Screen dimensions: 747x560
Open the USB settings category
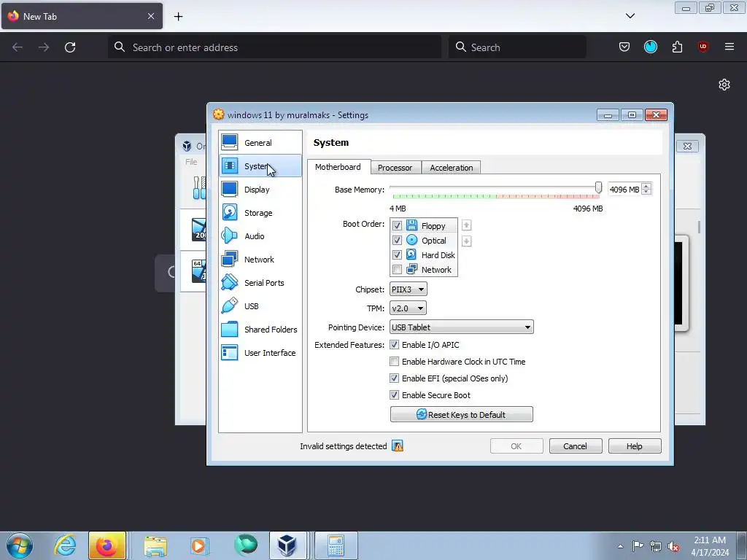point(260,306)
